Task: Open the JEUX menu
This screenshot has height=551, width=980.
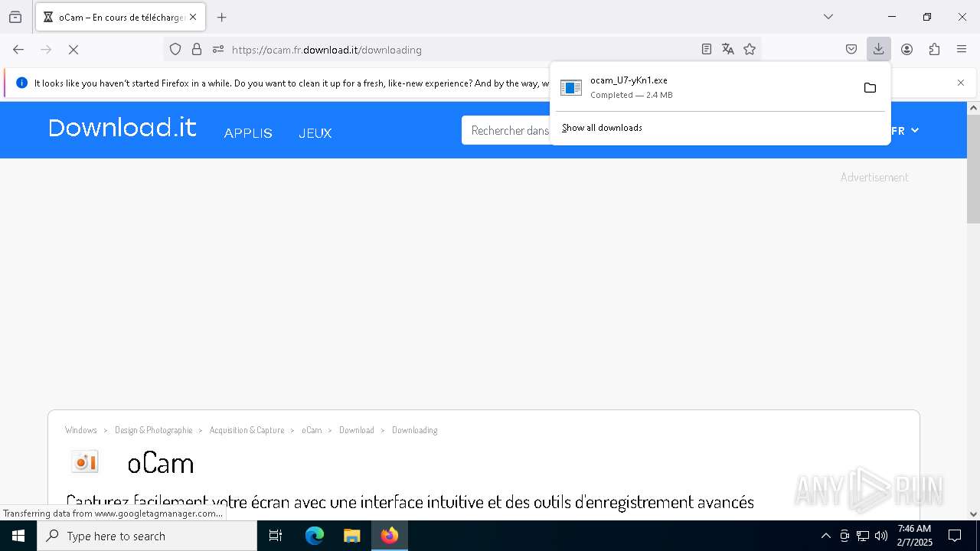Action: pyautogui.click(x=315, y=133)
